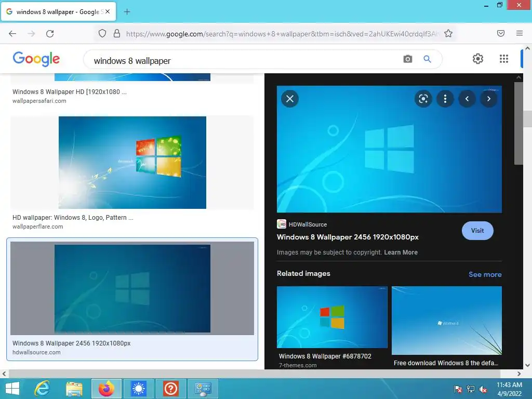Show the next image in preview

tap(488, 99)
